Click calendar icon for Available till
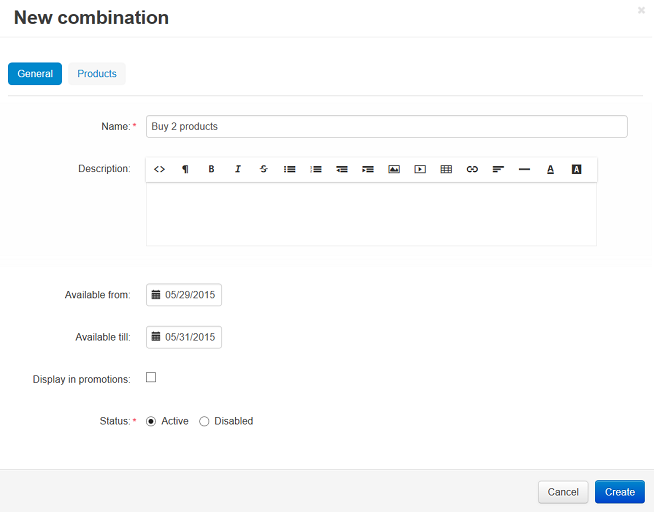Screen dimensions: 654x512 click(x=156, y=336)
